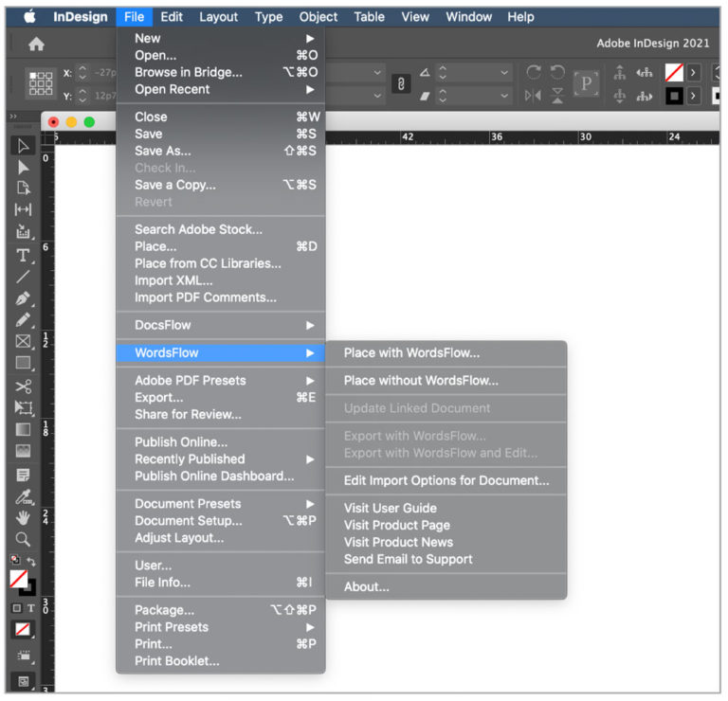Click the Apple menu icon
Screen dimensions: 728x701
(30, 17)
